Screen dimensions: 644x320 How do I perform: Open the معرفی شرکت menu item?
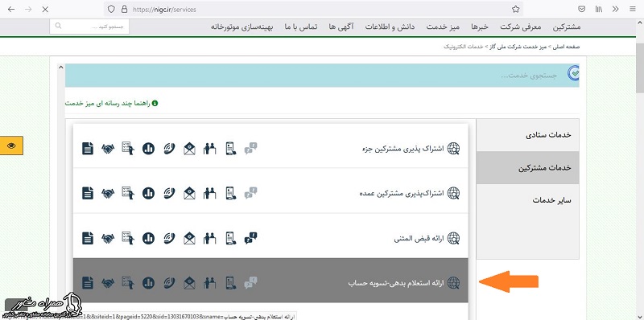[521, 27]
